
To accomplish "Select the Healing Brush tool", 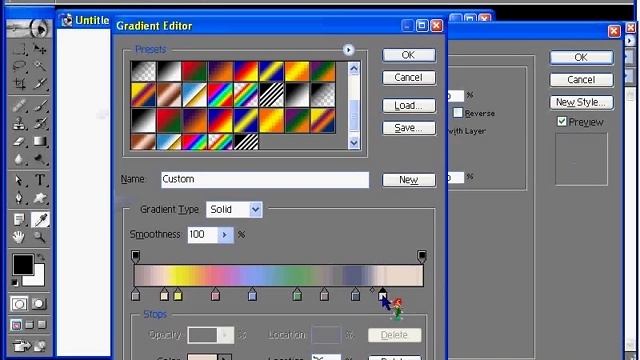I will [x=19, y=106].
